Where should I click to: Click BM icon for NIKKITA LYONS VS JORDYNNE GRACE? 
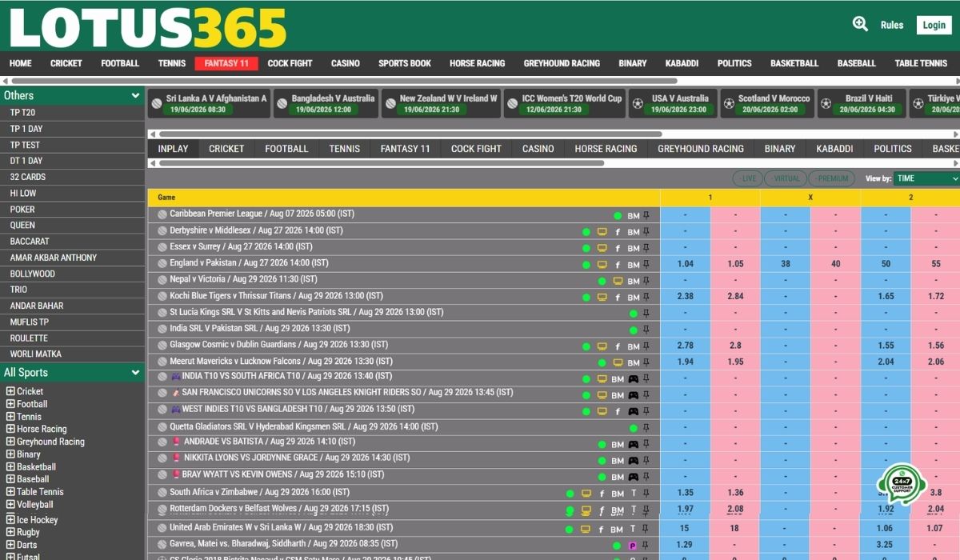(x=617, y=461)
